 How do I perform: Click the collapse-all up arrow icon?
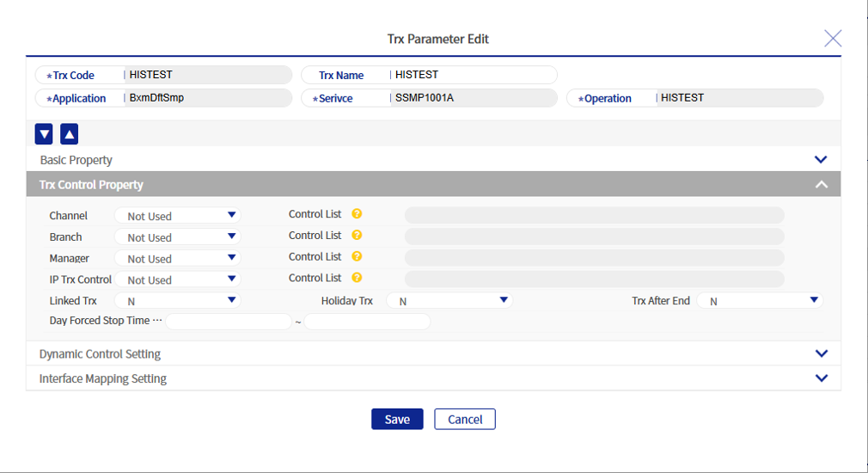(70, 134)
